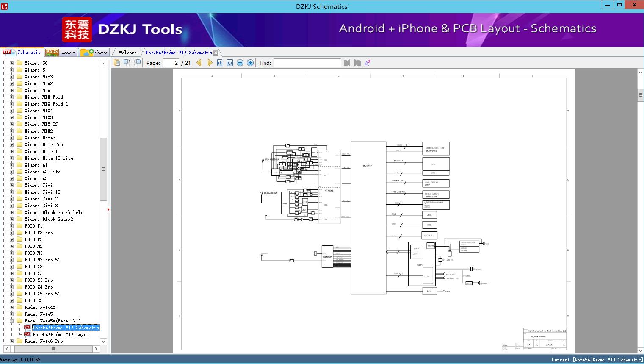Screen dimensions: 644x364
Task: Expand the Xiaomi Black Shark helo folder
Action: (x=12, y=212)
